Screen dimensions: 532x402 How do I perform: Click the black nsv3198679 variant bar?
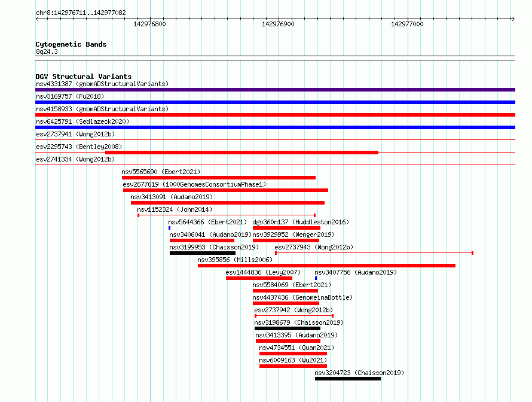point(288,328)
